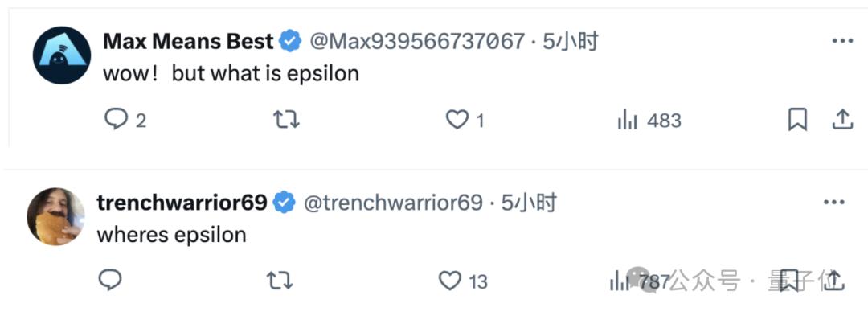The image size is (868, 316).
Task: Reply to Max Means Best's tweet
Action: point(125,120)
